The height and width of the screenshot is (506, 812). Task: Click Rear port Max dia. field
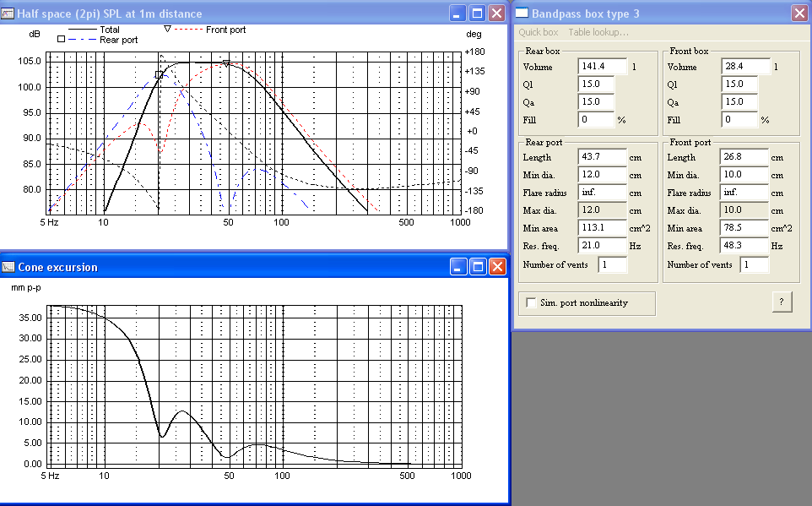[x=603, y=210]
